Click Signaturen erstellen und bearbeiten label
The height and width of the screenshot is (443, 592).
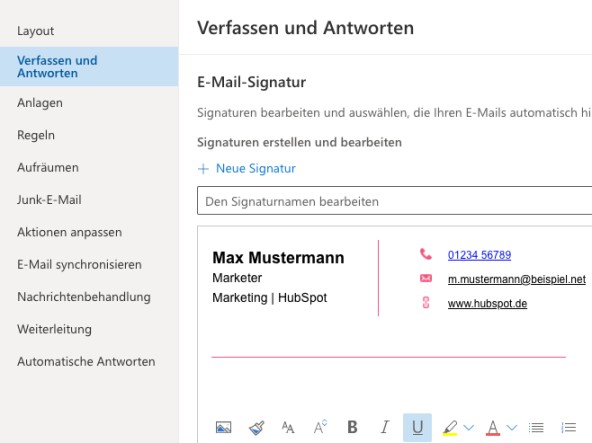(299, 142)
